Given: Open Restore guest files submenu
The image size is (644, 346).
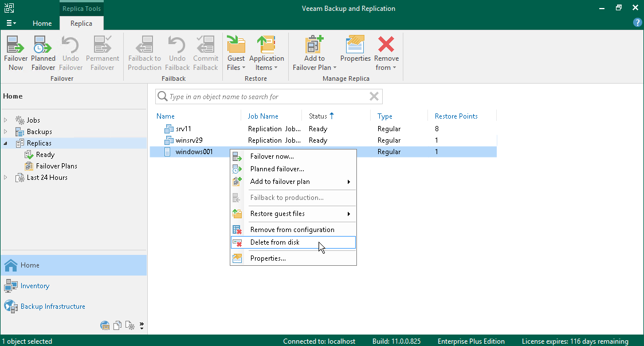Looking at the screenshot, I should click(x=293, y=214).
